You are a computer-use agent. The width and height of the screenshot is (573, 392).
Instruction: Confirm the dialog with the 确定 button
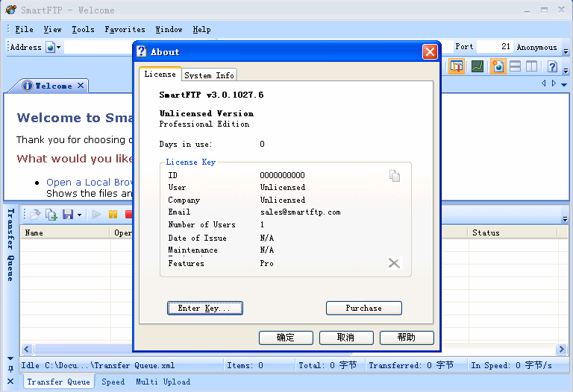[286, 338]
